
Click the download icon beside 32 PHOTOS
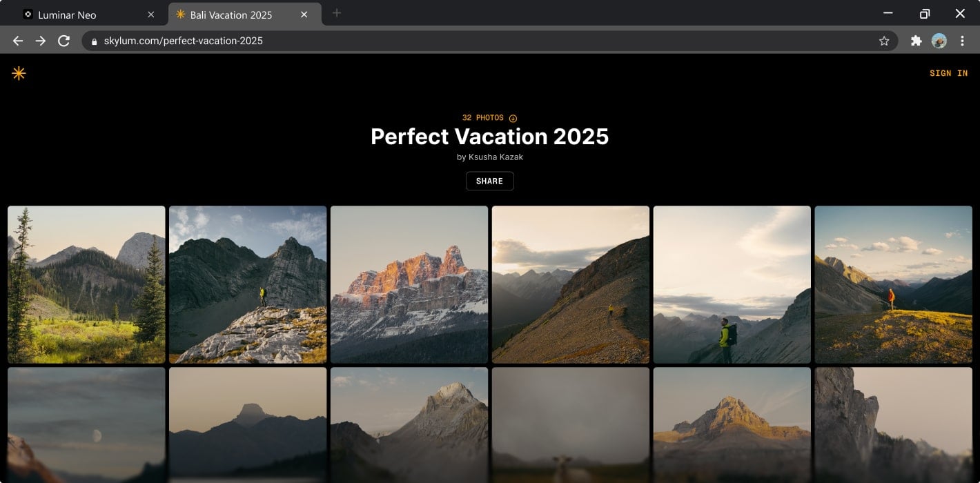pyautogui.click(x=513, y=118)
